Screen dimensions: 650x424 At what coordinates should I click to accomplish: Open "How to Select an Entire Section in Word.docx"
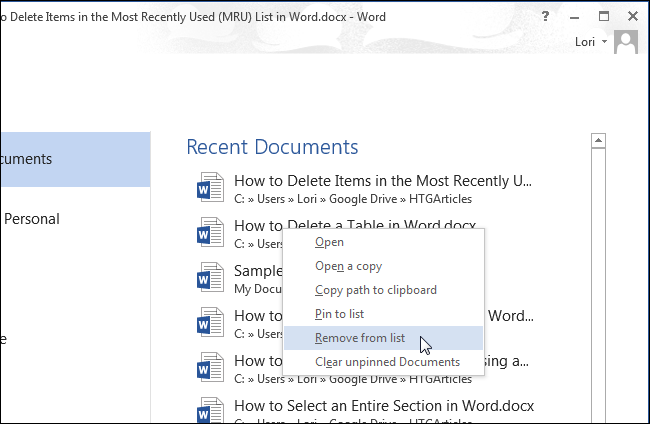pos(383,405)
